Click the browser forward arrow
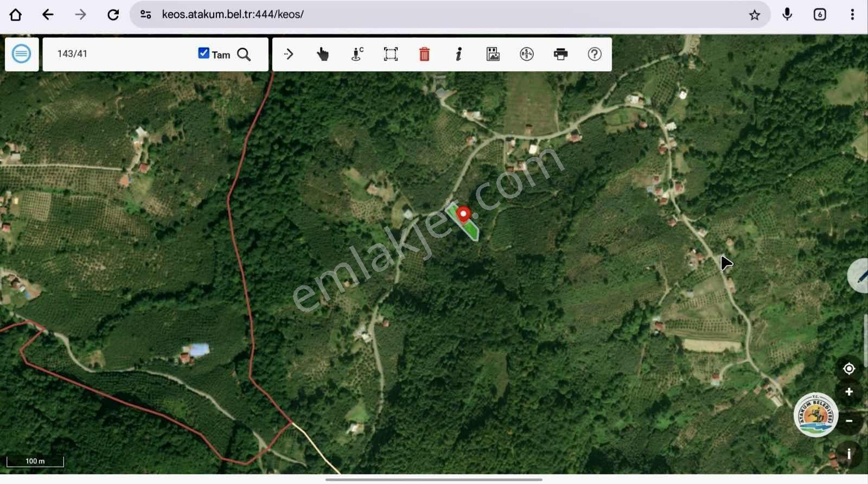 click(80, 15)
